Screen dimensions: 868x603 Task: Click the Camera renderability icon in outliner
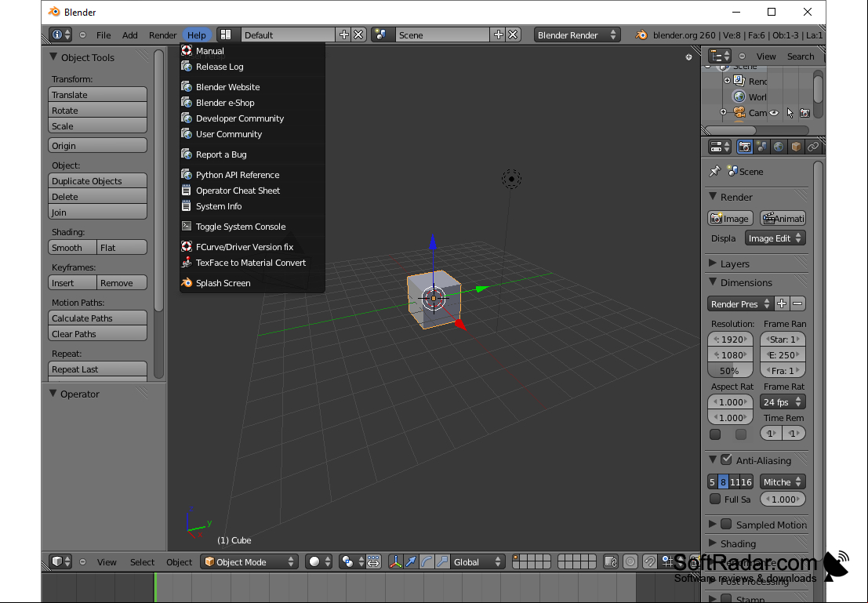(x=805, y=113)
